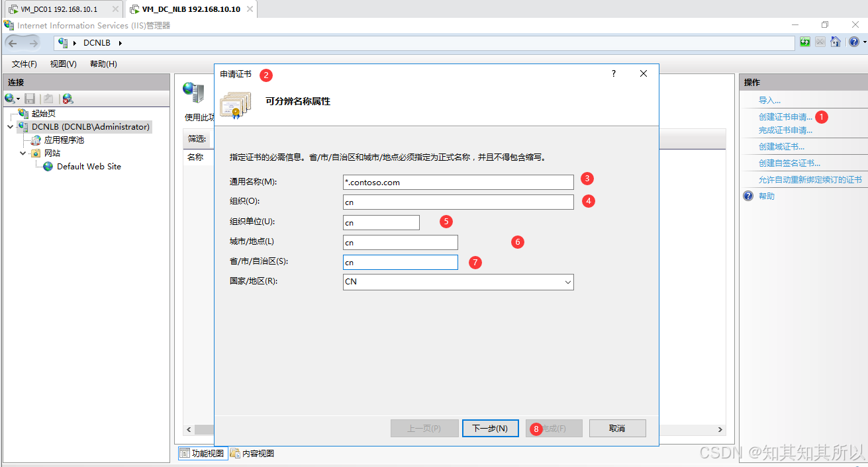Open the 文件(F) menu
The height and width of the screenshot is (467, 868).
click(x=24, y=64)
